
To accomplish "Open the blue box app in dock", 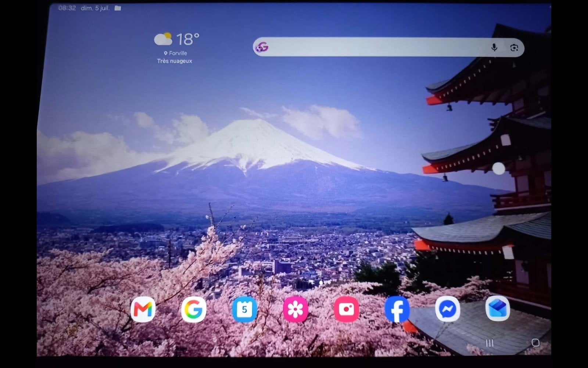I will pyautogui.click(x=498, y=308).
